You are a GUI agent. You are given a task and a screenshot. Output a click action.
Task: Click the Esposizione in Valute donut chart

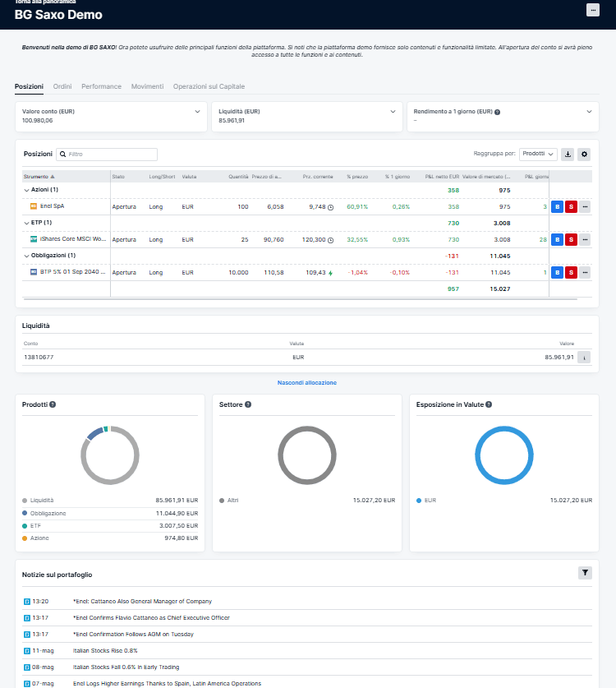pyautogui.click(x=504, y=455)
